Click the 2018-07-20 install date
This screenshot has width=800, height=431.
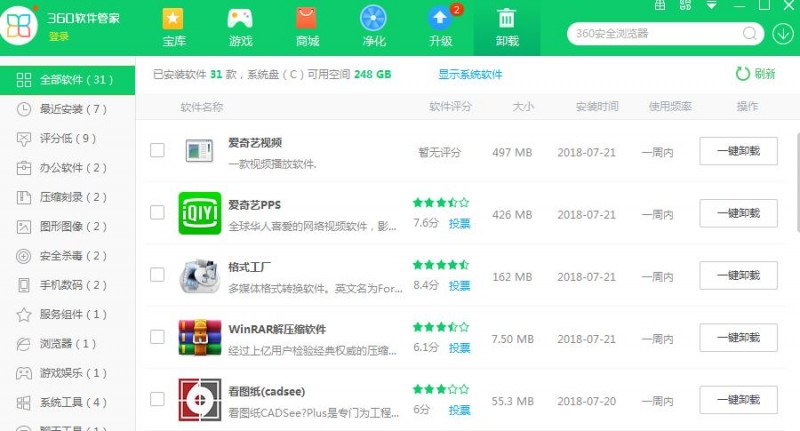587,401
